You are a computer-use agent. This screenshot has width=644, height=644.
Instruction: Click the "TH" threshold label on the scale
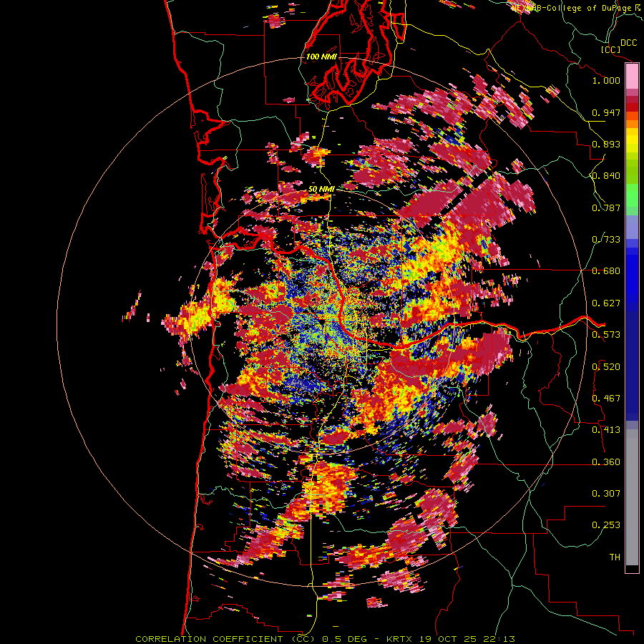click(x=615, y=557)
